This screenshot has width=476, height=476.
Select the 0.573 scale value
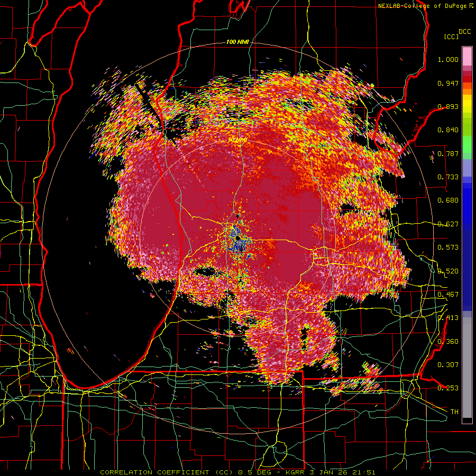[x=448, y=248]
